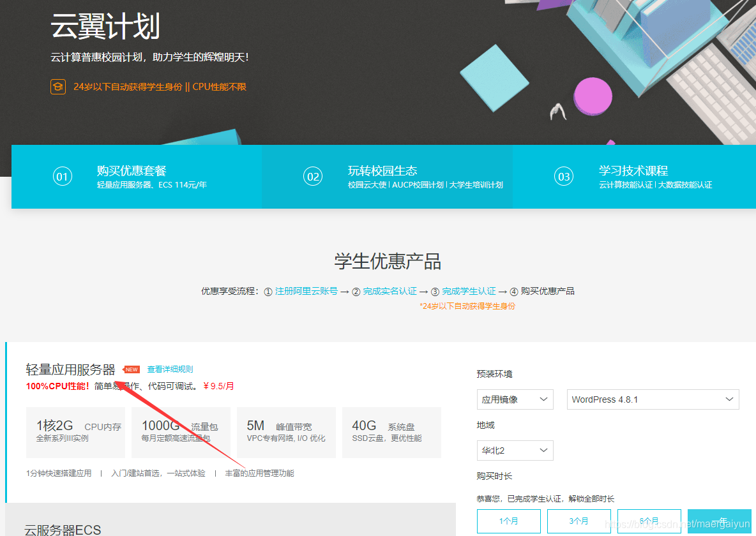Open the 完成实名认证 link
The height and width of the screenshot is (536, 756).
point(389,291)
